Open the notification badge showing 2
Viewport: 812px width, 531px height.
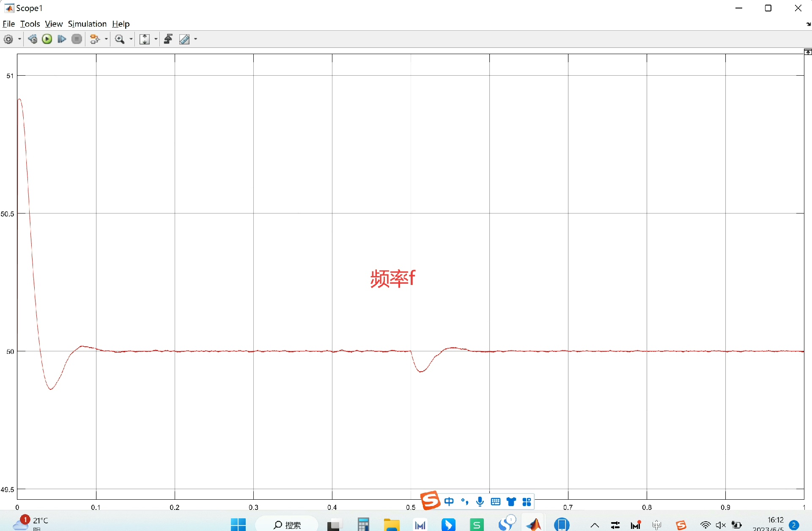click(x=794, y=525)
